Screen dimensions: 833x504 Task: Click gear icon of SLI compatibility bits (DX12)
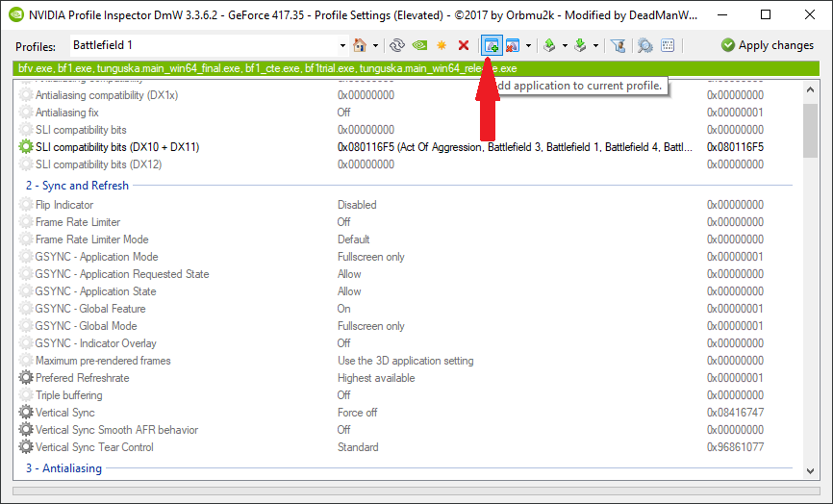point(26,164)
